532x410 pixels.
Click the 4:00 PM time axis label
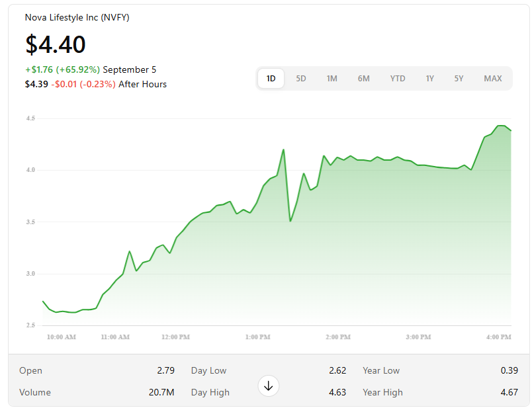coord(497,337)
